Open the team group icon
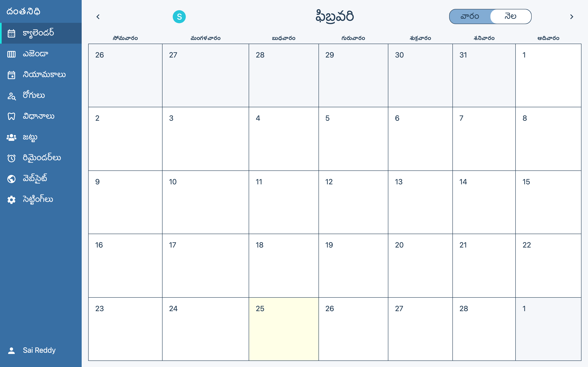588x367 pixels. (x=11, y=137)
